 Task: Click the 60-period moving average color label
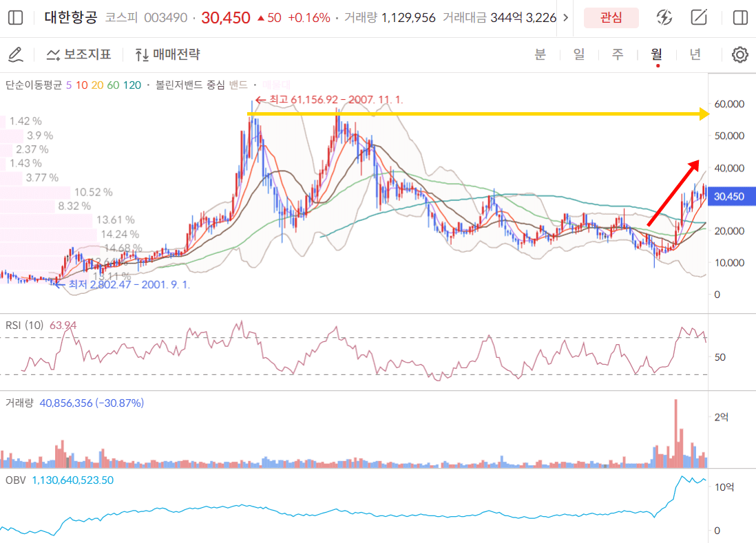113,85
